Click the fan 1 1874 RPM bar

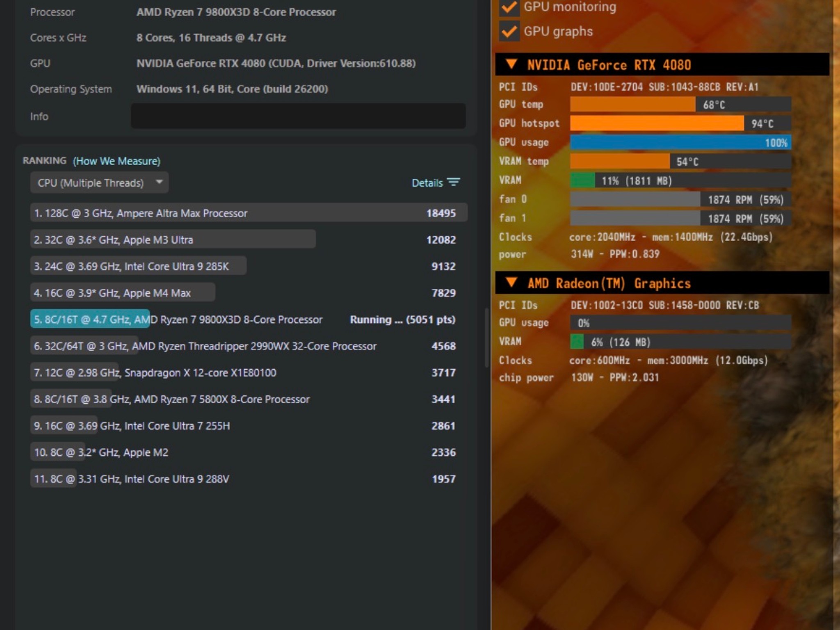coord(680,218)
